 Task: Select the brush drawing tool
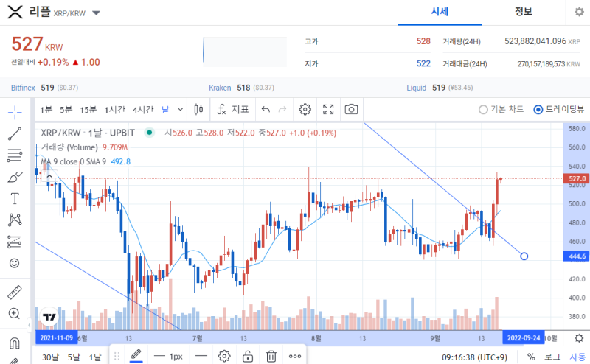(x=15, y=177)
